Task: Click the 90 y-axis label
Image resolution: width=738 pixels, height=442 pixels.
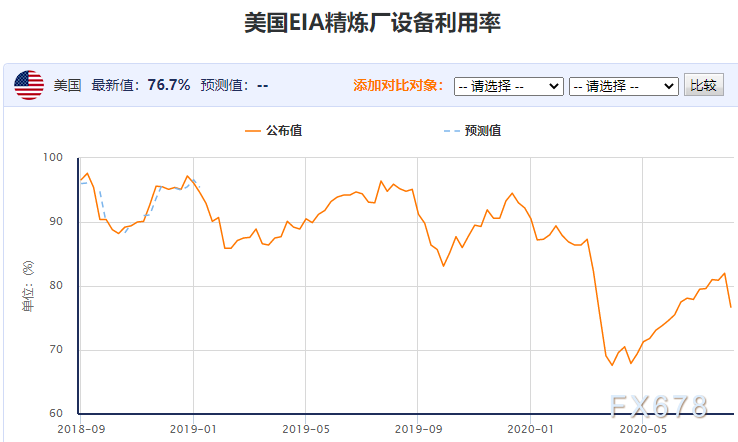Action: point(56,221)
